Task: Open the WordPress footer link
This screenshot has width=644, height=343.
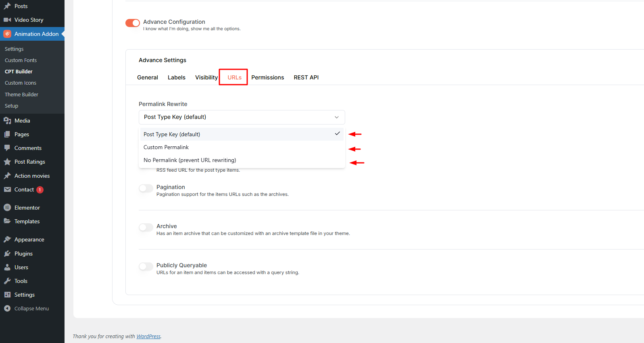Action: pyautogui.click(x=148, y=336)
